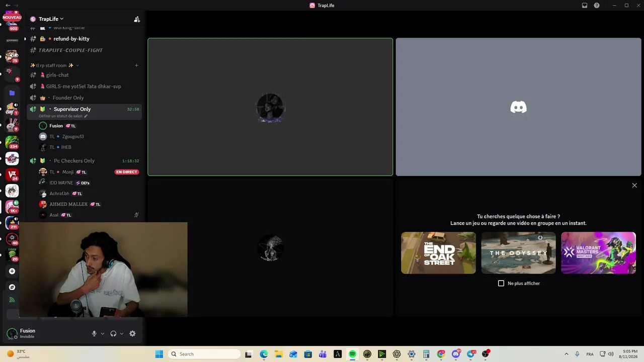Collapse the tl rp staff room category

[x=54, y=65]
